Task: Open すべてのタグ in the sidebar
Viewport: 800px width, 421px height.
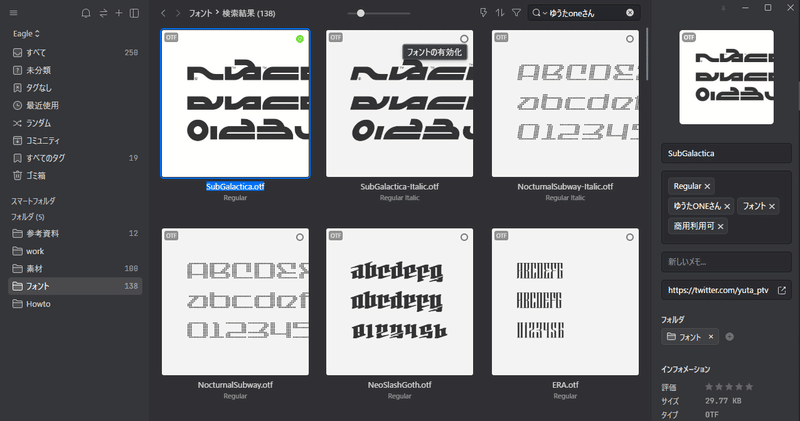Action: [x=75, y=158]
